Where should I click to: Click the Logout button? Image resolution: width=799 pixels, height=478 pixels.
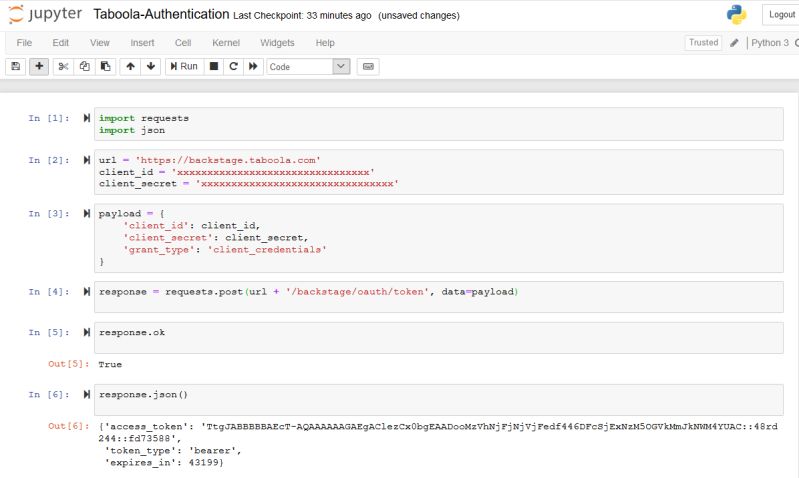(781, 15)
